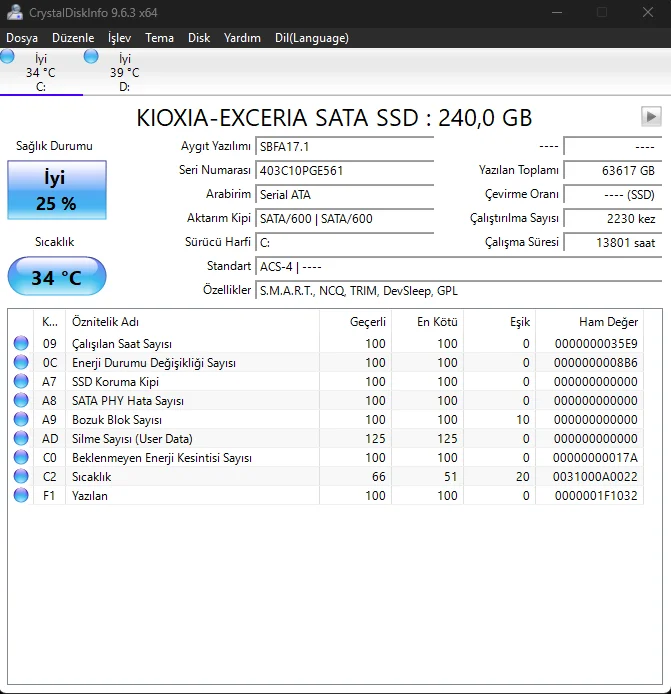Click the İyi 25 % health status button
Image resolution: width=671 pixels, height=694 pixels.
(56, 191)
